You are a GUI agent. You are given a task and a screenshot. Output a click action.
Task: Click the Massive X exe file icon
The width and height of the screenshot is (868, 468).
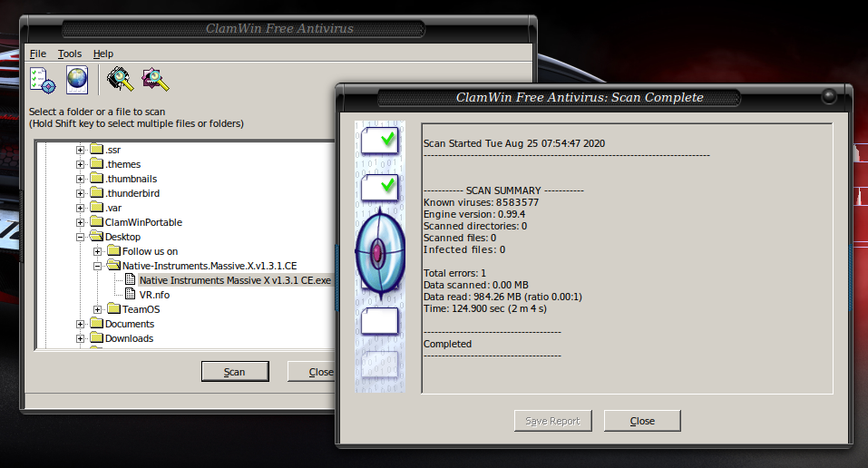click(130, 279)
